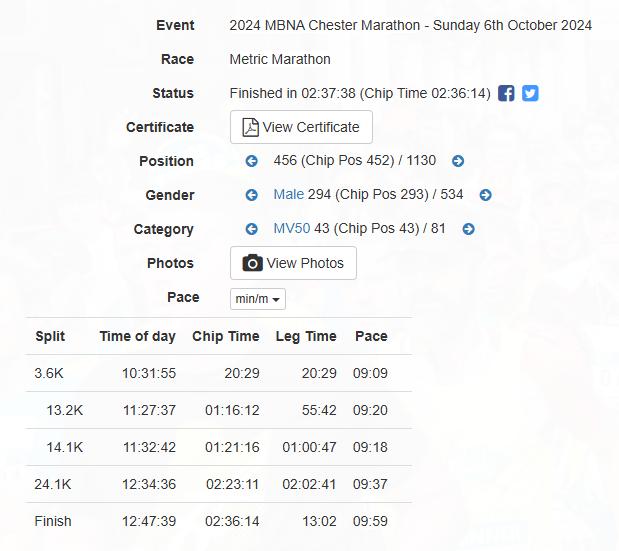Share result via Facebook icon
Screen dimensions: 619x551
click(x=506, y=94)
